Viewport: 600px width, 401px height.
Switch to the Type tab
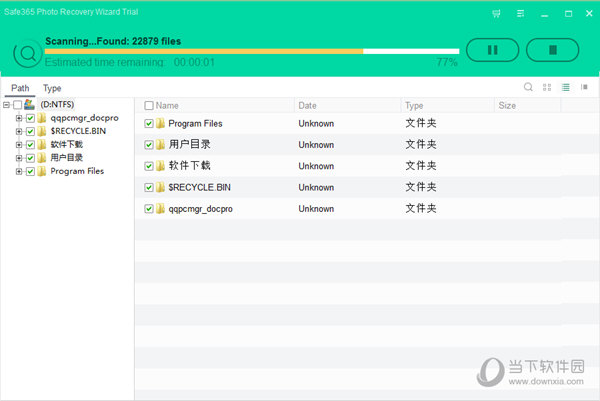point(52,88)
